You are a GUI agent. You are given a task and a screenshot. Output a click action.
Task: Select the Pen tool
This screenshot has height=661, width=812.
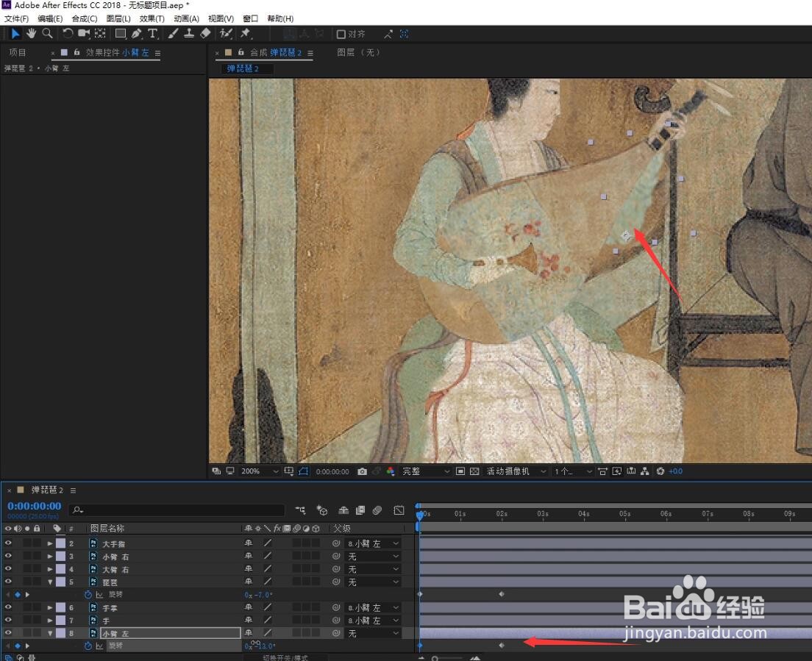click(x=137, y=34)
